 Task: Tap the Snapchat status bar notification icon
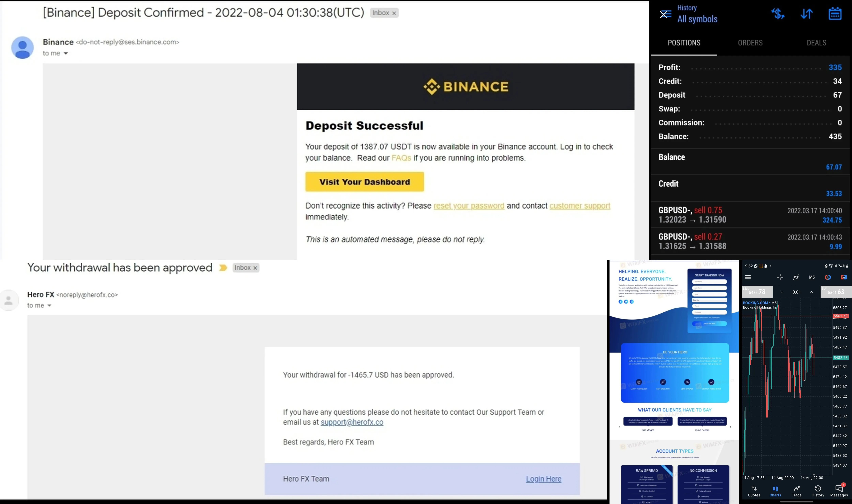pyautogui.click(x=766, y=266)
